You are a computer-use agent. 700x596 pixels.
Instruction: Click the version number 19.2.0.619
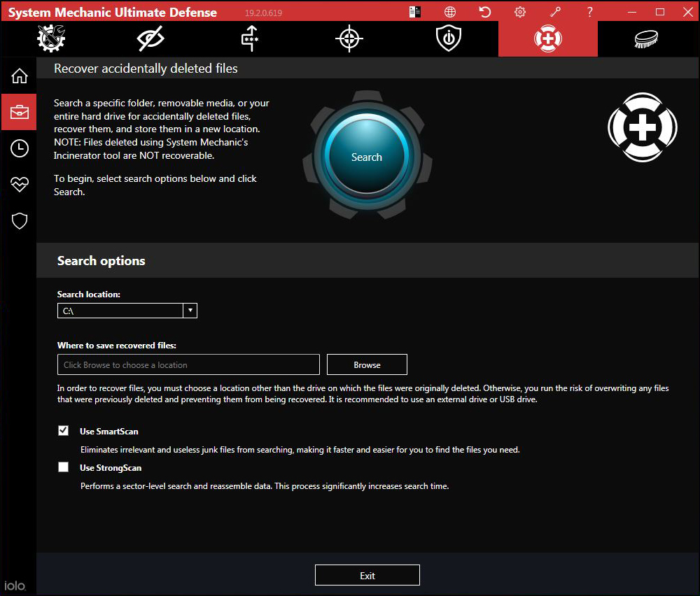tap(263, 13)
